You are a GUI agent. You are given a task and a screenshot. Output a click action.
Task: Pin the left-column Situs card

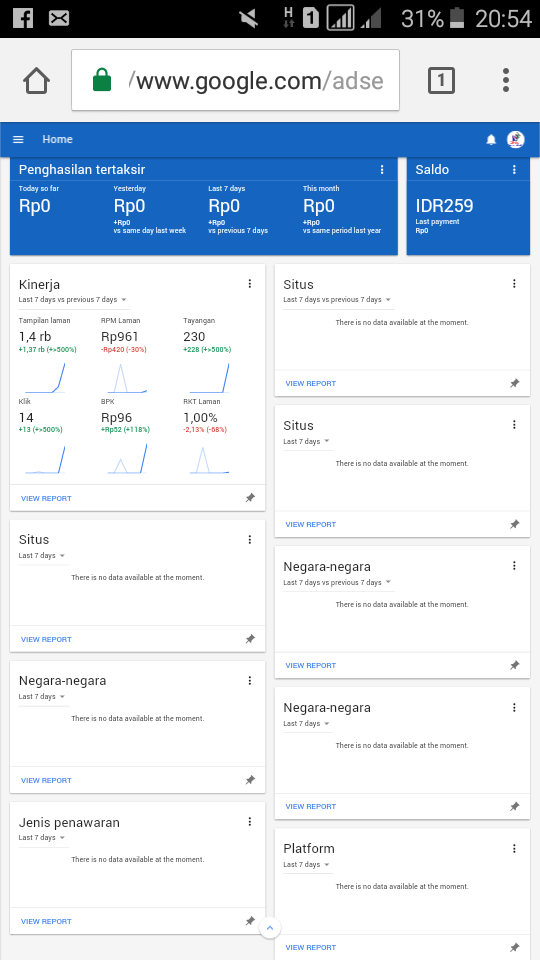coord(250,639)
